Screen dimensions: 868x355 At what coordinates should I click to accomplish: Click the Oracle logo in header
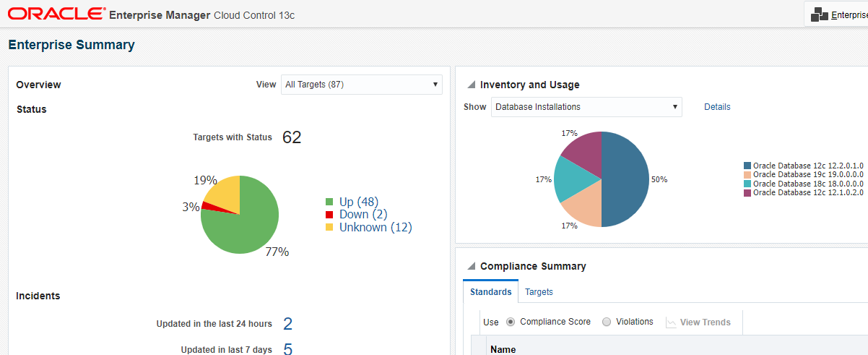tap(56, 14)
